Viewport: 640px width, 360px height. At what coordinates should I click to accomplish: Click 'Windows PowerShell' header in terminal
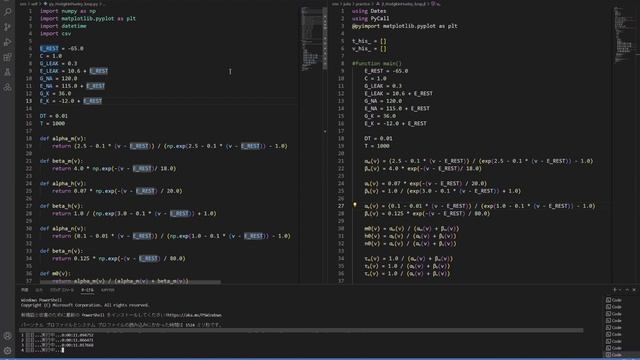pyautogui.click(x=41, y=300)
